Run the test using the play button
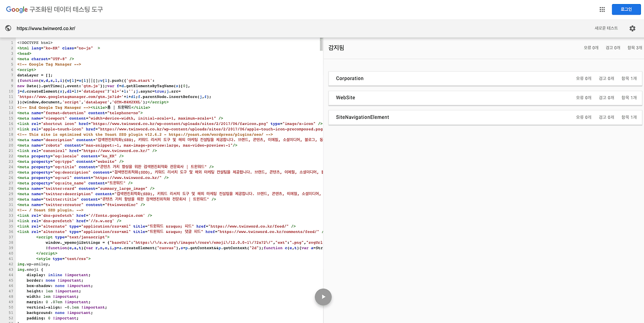The image size is (644, 323). (323, 297)
